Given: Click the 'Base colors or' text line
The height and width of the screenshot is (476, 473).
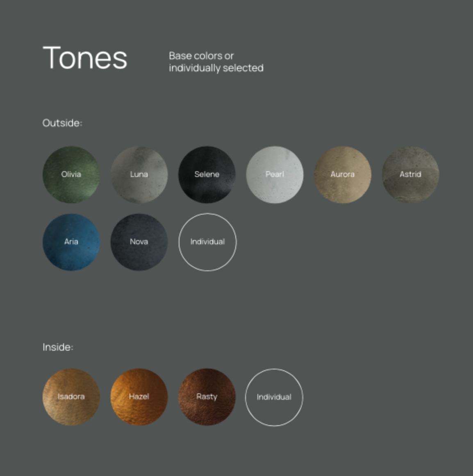Looking at the screenshot, I should pyautogui.click(x=201, y=56).
